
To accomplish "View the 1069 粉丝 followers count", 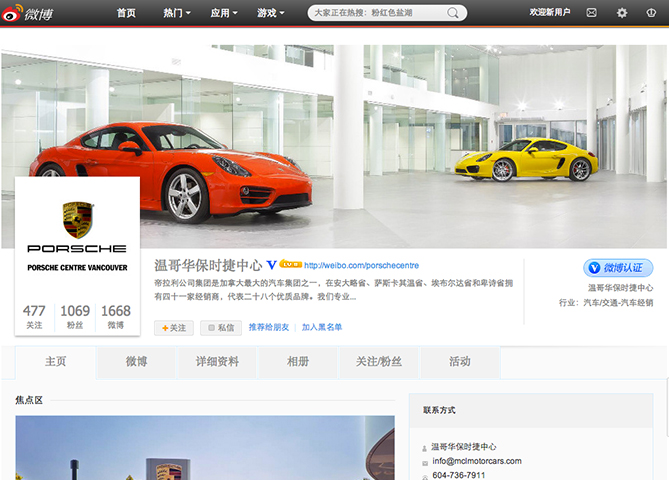I will (x=75, y=316).
